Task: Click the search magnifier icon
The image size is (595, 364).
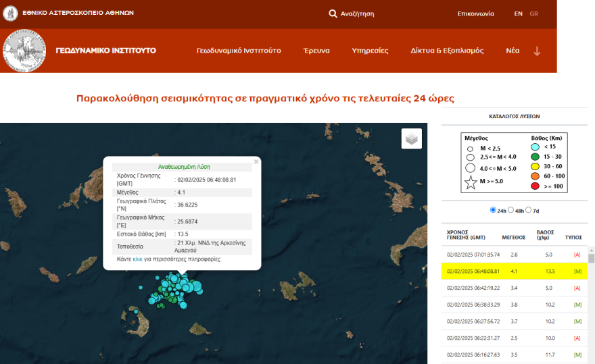Action: click(333, 14)
